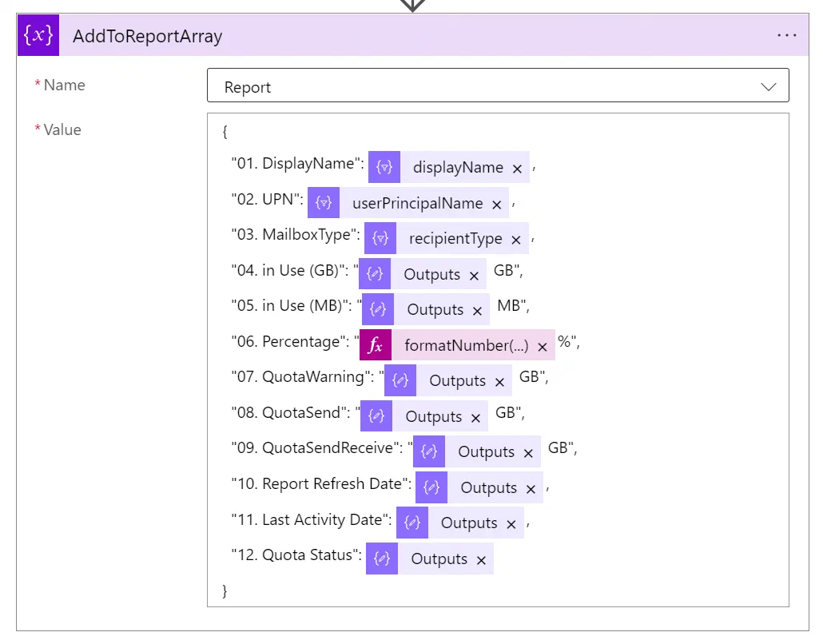Viewport: 823px width, 644px height.
Task: Open the three-dot menu of AddToReportArray
Action: [787, 35]
